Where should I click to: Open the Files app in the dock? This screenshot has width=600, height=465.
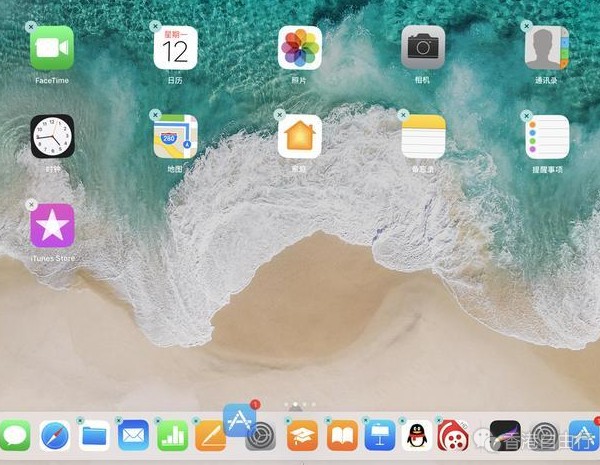point(94,435)
